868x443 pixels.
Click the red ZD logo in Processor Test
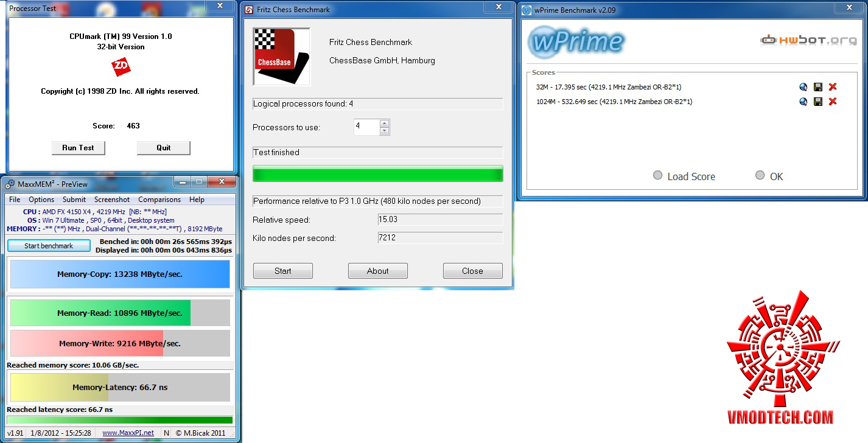pyautogui.click(x=121, y=67)
